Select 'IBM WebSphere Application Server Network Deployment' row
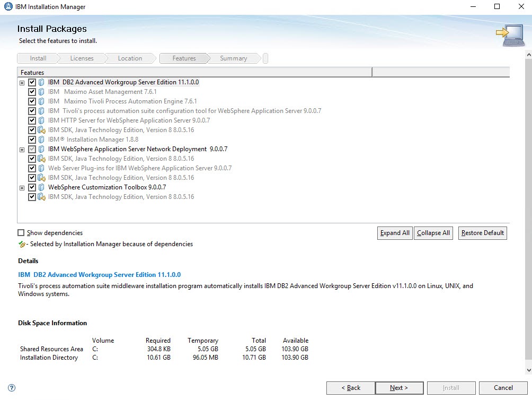Viewport: 532px width, 400px height. click(138, 149)
